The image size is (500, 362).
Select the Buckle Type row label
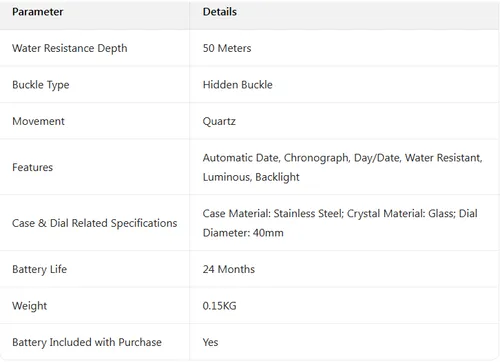[41, 85]
